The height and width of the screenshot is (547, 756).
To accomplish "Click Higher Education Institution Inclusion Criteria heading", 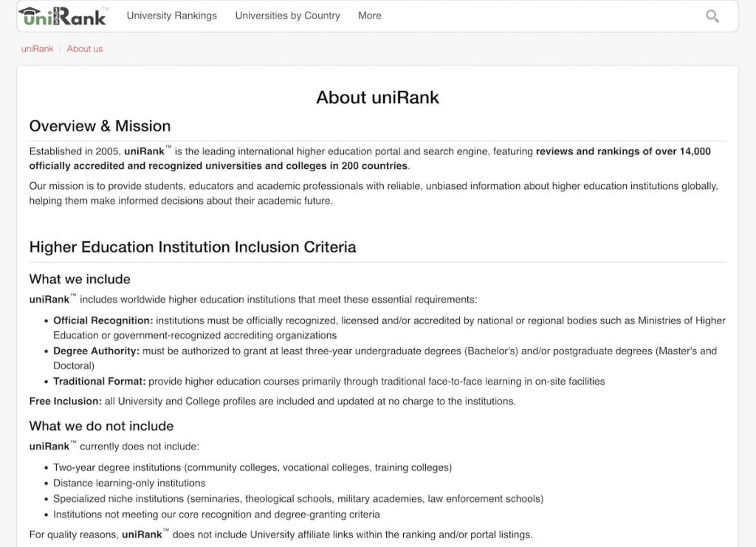I will pyautogui.click(x=193, y=247).
